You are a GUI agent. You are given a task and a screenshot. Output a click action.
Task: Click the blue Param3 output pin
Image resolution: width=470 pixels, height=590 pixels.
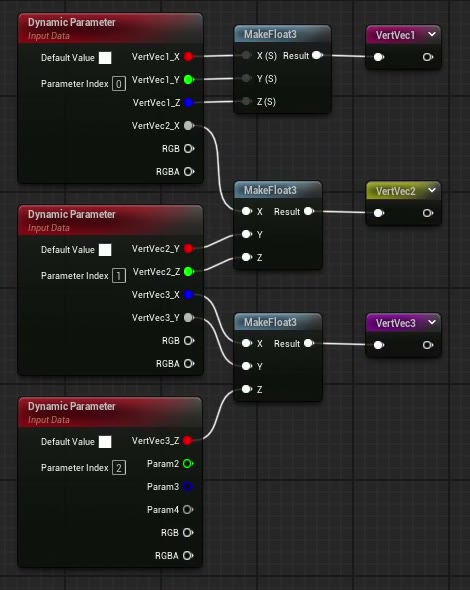188,487
